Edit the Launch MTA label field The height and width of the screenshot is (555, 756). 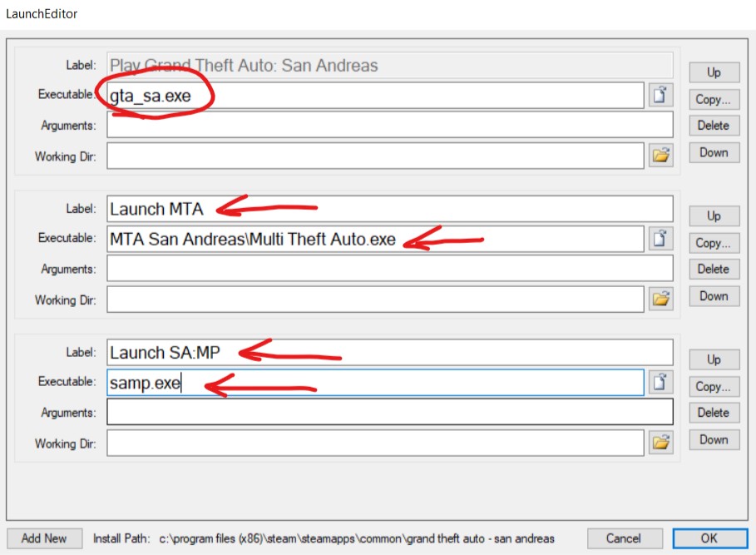click(389, 209)
